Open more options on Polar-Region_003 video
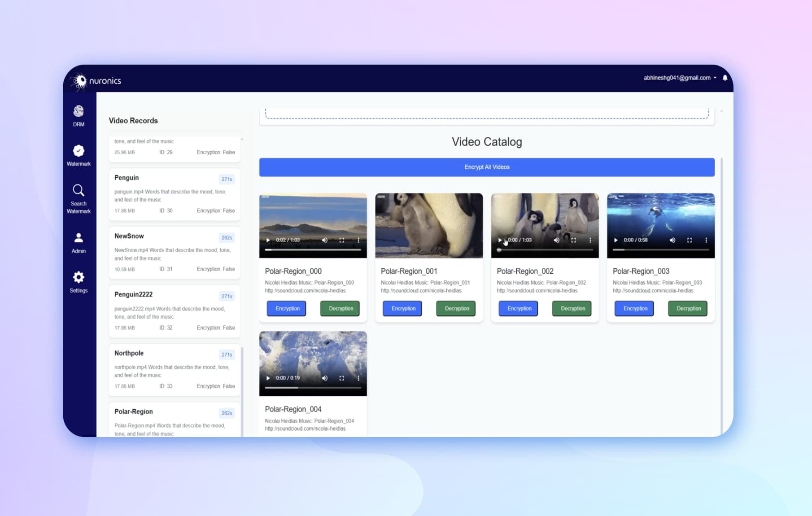The height and width of the screenshot is (516, 812). 706,240
